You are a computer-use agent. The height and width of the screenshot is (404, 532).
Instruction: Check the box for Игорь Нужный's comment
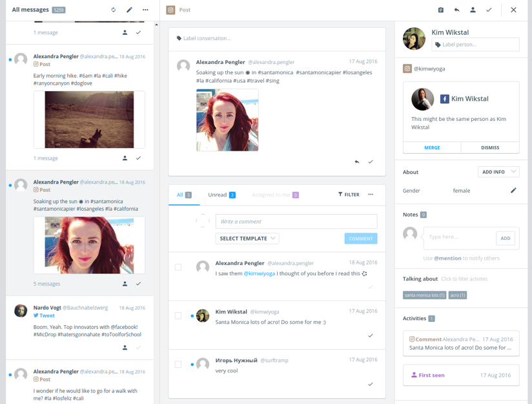pos(178,364)
